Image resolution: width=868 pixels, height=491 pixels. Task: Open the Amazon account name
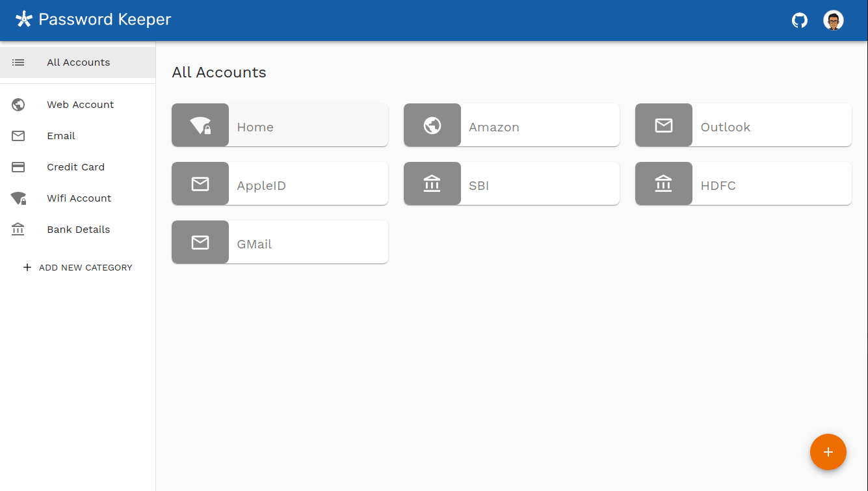(494, 127)
